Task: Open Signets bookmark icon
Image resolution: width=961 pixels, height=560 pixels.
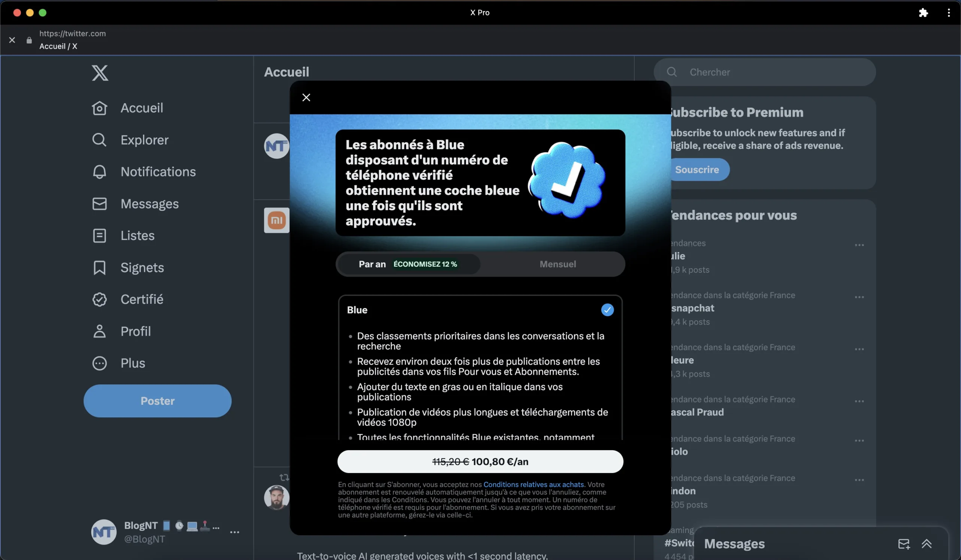Action: [99, 267]
